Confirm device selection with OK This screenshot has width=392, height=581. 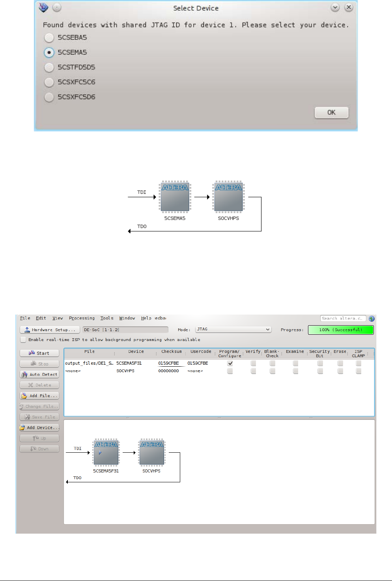[x=331, y=112]
